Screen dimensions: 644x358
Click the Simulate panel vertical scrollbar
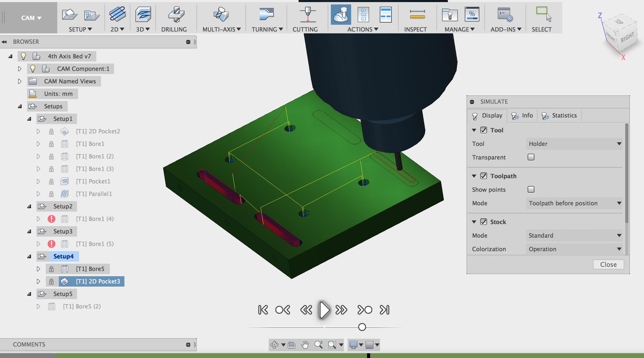627,173
